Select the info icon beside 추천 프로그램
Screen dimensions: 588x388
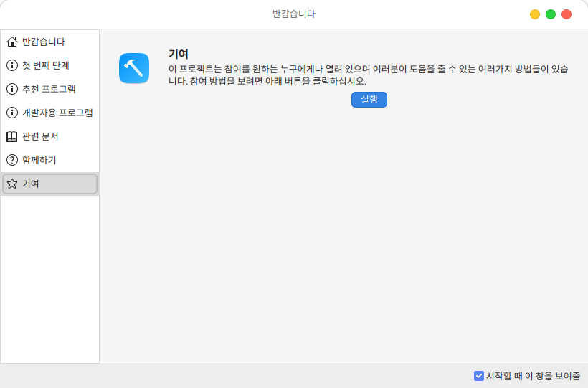tap(11, 89)
